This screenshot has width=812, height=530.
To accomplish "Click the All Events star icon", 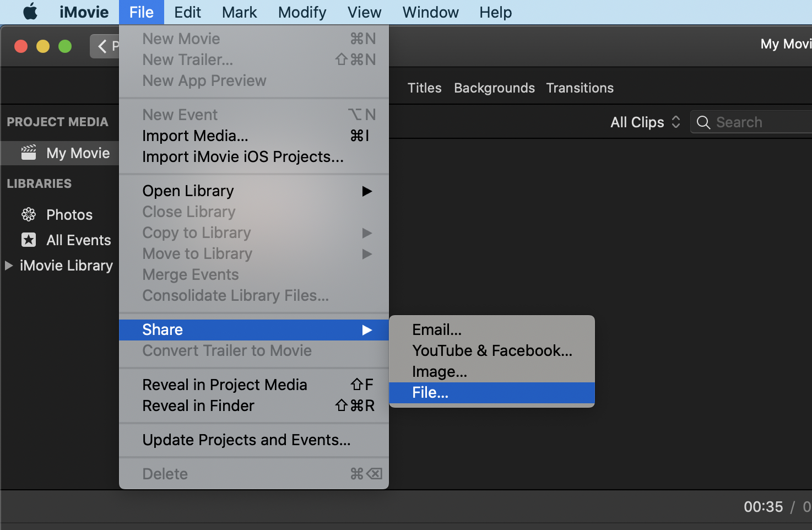I will pyautogui.click(x=29, y=240).
